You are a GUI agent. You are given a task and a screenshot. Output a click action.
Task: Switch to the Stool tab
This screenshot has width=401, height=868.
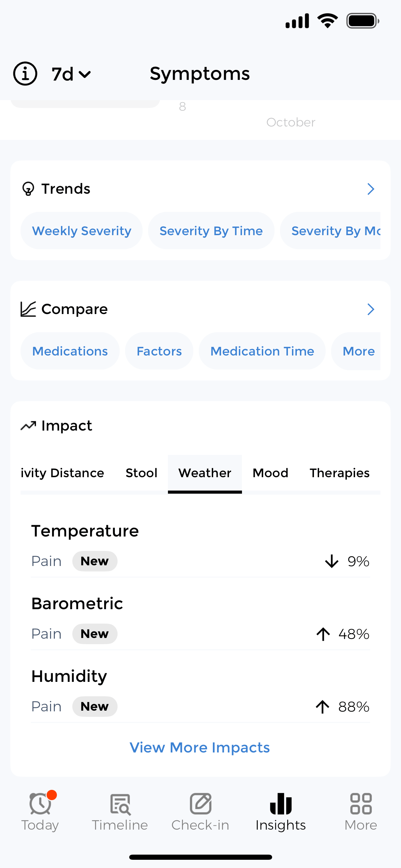pyautogui.click(x=141, y=473)
